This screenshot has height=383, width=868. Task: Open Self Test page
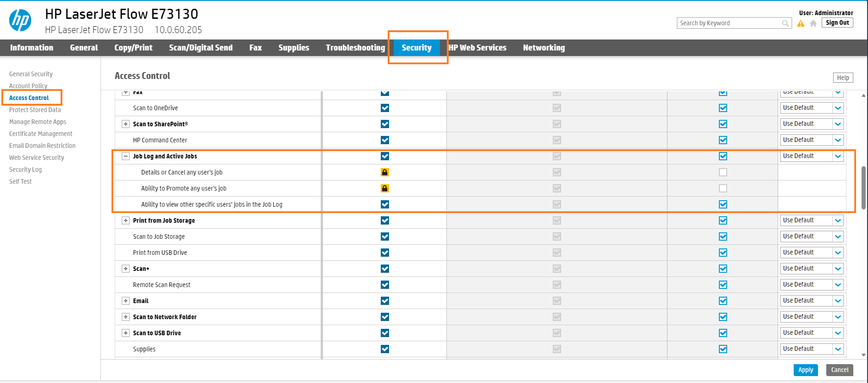point(20,181)
